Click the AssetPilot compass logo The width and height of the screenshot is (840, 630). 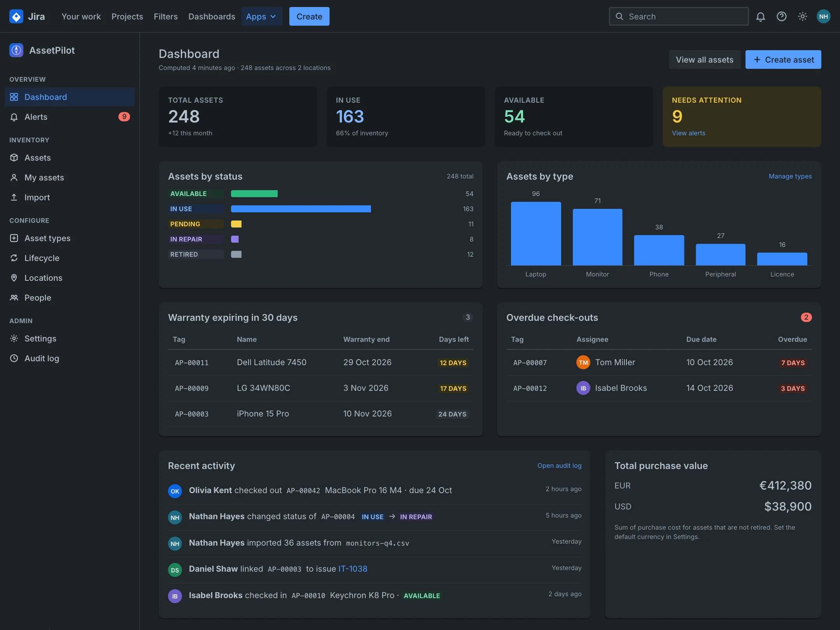16,50
